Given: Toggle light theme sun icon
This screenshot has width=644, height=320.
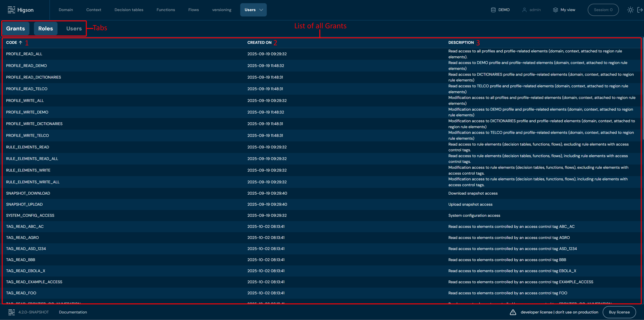Looking at the screenshot, I should click(630, 10).
